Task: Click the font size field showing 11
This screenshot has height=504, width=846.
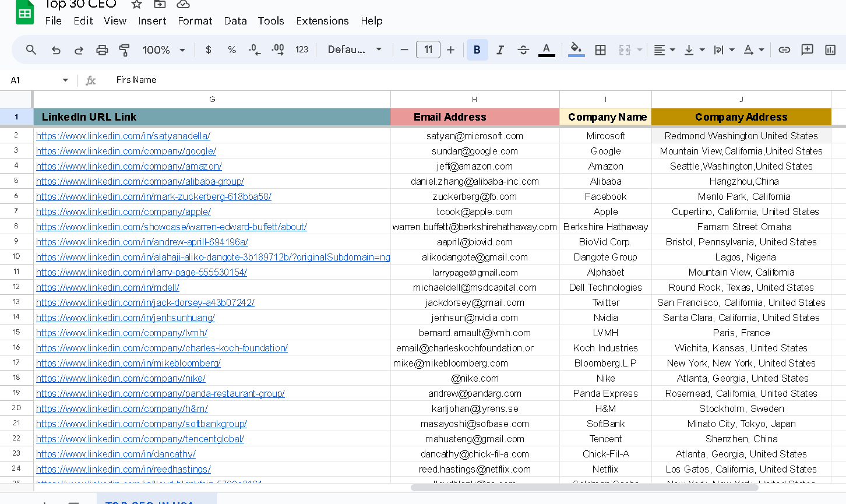Action: click(x=428, y=50)
